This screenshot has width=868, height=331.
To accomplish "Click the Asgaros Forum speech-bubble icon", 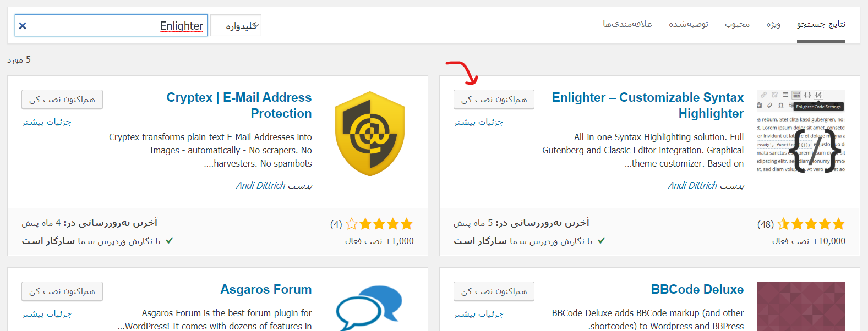I will click(x=370, y=308).
